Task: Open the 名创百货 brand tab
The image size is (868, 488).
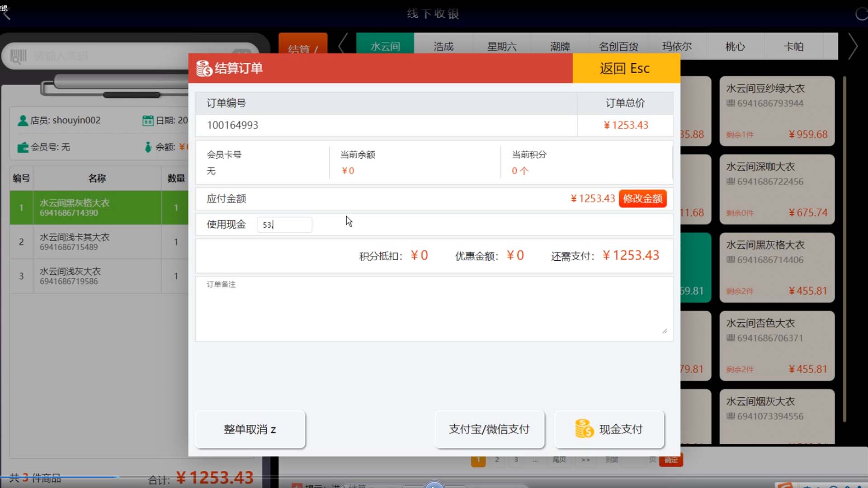Action: pos(618,47)
